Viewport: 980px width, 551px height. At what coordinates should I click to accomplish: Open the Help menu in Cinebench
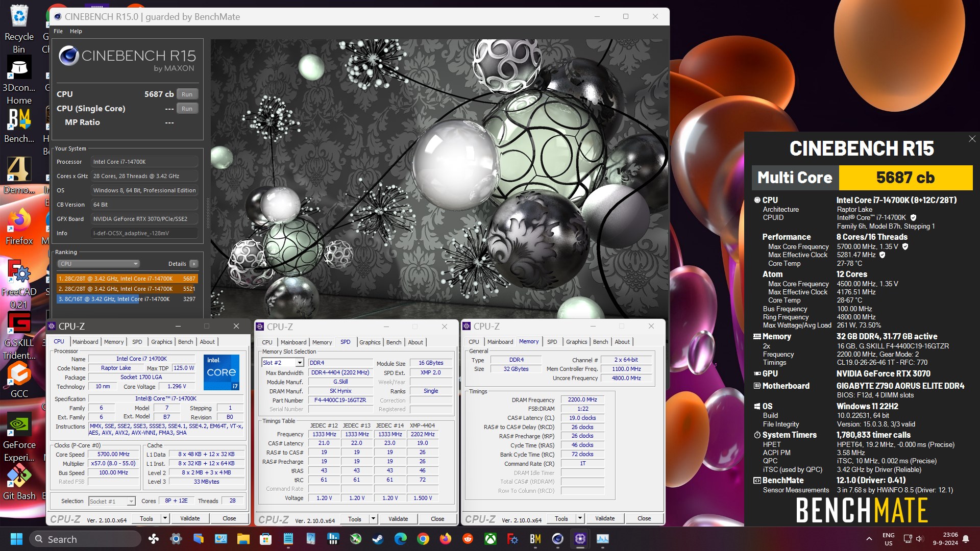[x=76, y=31]
